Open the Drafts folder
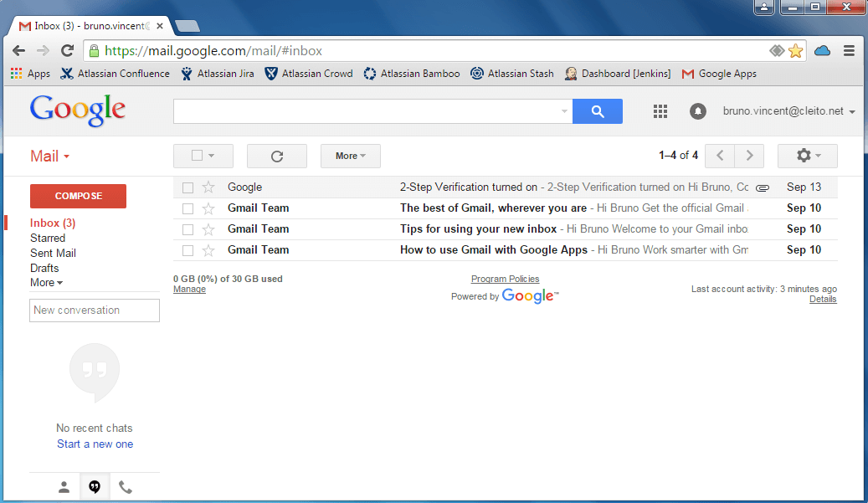This screenshot has height=503, width=868. tap(44, 268)
